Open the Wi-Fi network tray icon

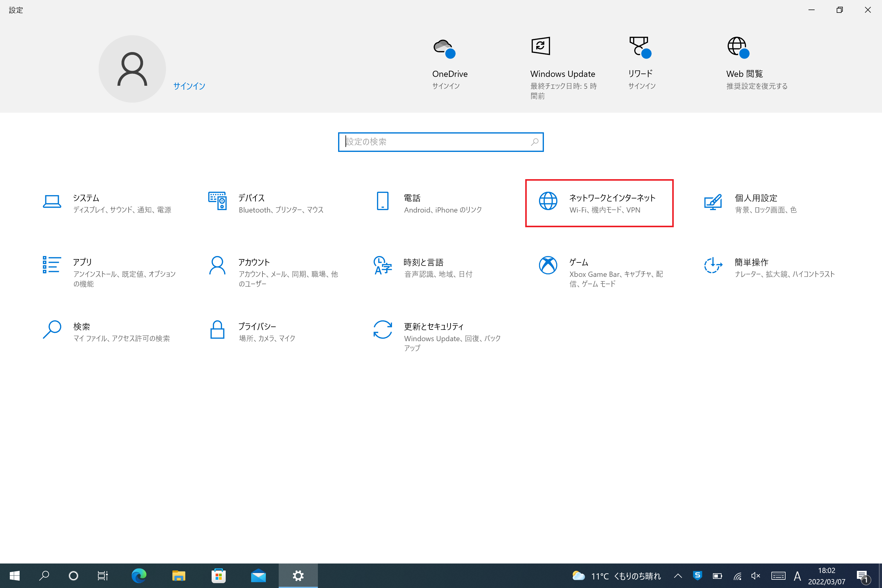[x=737, y=576]
